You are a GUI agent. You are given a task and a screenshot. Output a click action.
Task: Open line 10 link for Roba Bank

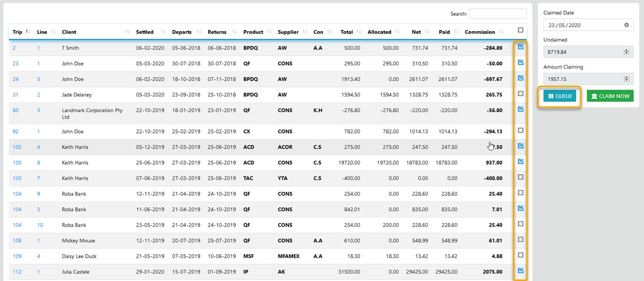tap(40, 225)
